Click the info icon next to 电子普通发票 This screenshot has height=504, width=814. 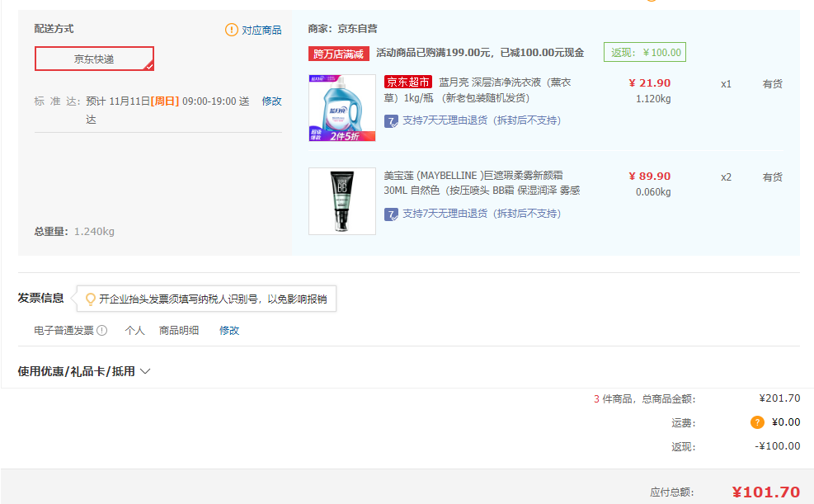tap(102, 331)
